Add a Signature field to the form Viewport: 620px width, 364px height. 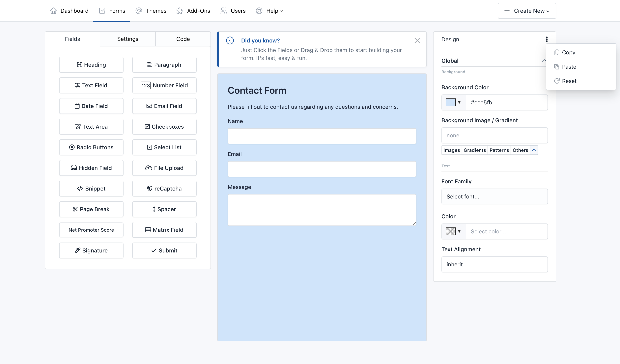pos(91,250)
